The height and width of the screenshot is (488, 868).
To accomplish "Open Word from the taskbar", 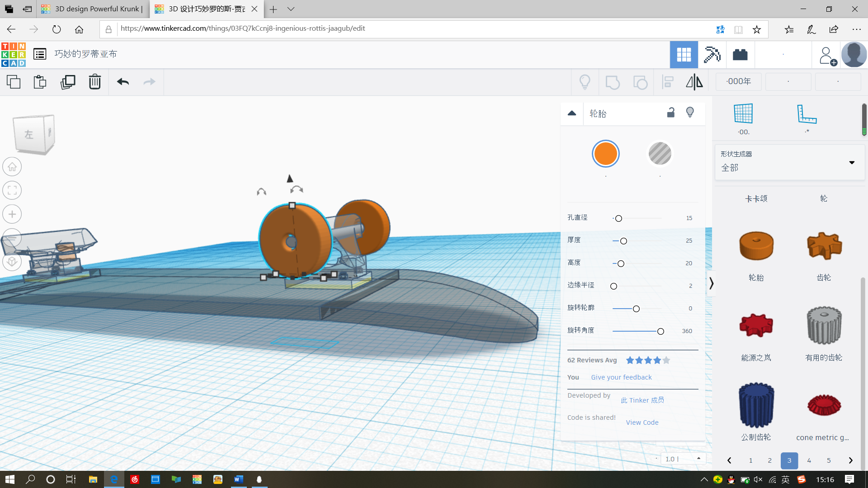I will click(x=239, y=479).
